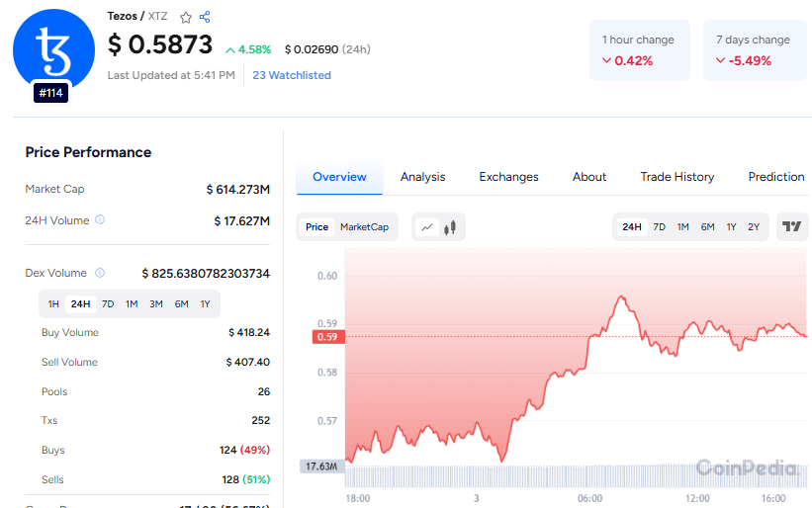812x508 pixels.
Task: Select 1H Dex Volume period
Action: 53,304
